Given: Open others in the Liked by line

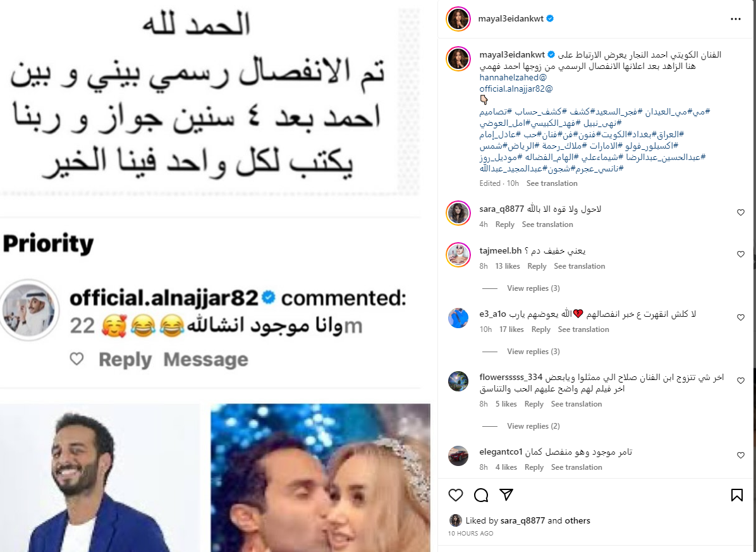Looking at the screenshot, I should 577,520.
